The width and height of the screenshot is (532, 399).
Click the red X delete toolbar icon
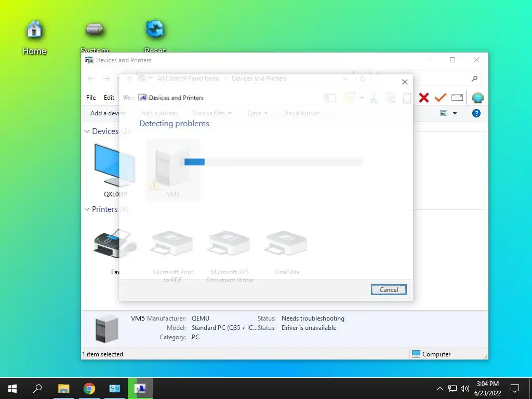(423, 98)
